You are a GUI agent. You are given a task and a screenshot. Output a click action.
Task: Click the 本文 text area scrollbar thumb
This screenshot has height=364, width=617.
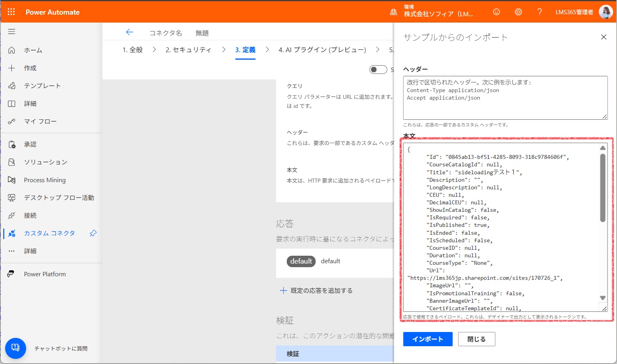coord(603,188)
